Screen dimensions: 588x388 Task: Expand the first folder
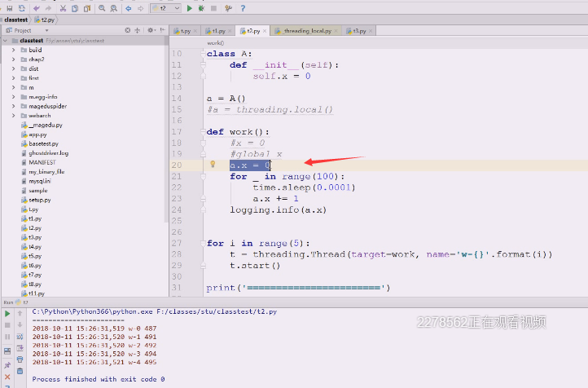tap(14, 78)
